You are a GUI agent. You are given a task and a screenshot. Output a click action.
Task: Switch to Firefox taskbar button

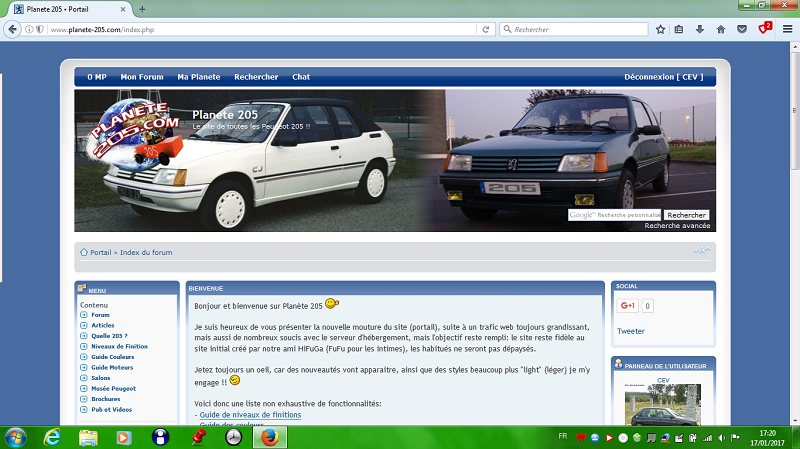pyautogui.click(x=270, y=438)
